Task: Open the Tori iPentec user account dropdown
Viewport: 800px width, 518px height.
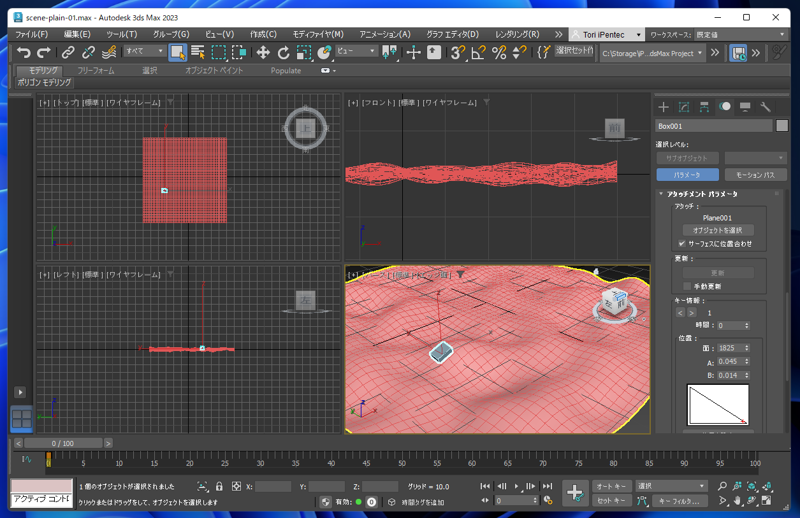Action: point(606,34)
